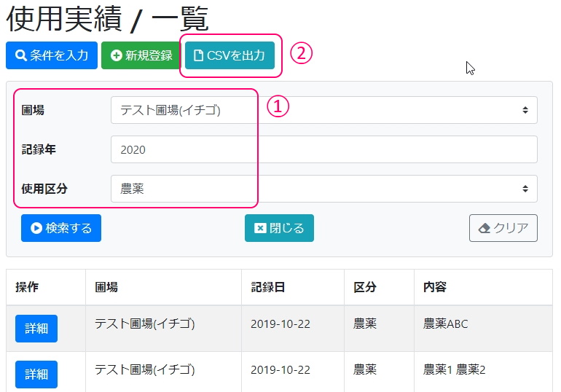
Task: Click the 使用実績 / 一覧 page heading
Action: pos(107,19)
